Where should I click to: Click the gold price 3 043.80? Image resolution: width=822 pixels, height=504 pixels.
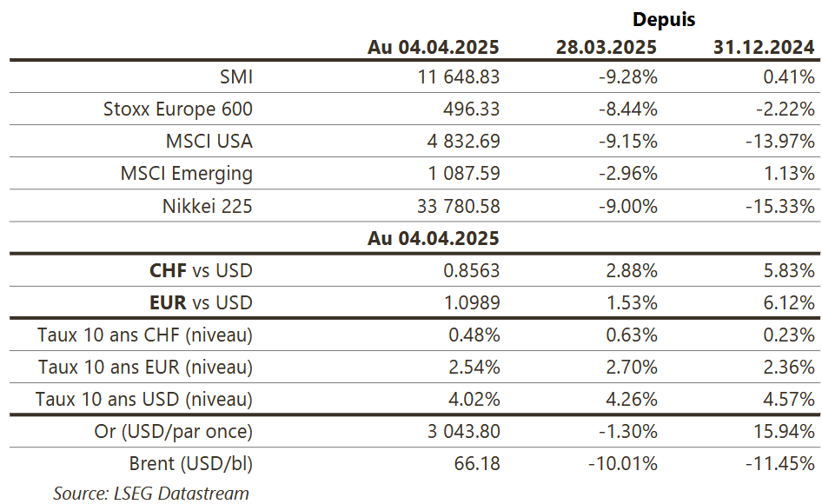point(463,431)
